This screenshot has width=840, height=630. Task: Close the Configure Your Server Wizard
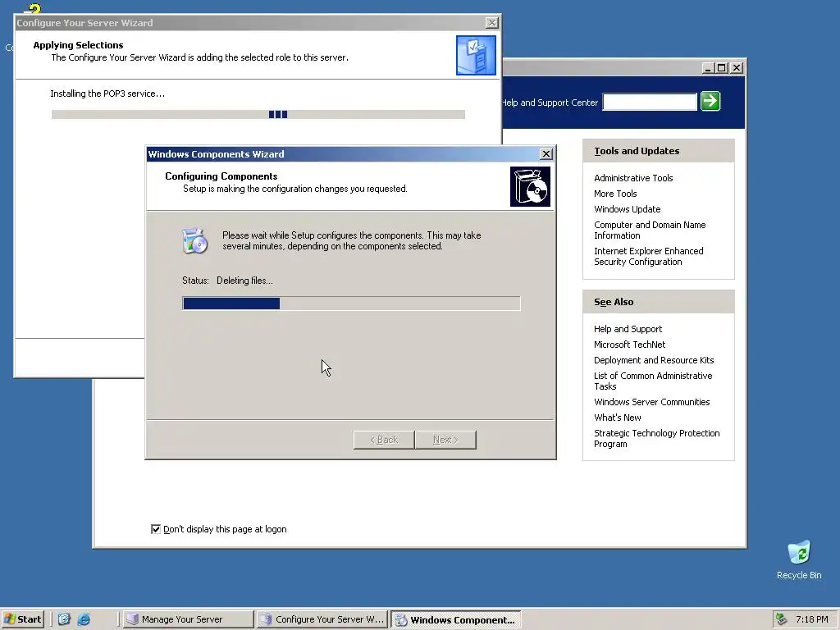pos(491,22)
